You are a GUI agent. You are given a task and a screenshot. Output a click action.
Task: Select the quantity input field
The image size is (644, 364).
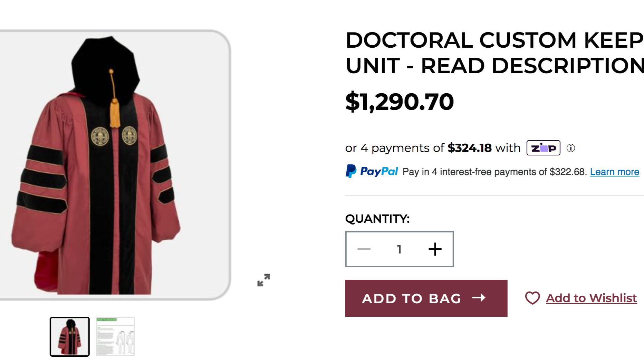tap(399, 249)
